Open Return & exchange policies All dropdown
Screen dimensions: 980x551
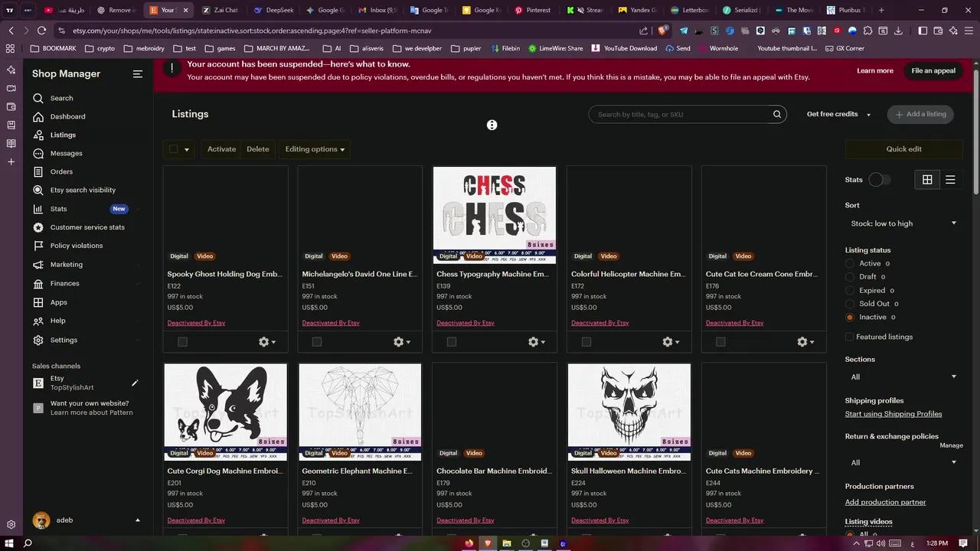click(903, 462)
